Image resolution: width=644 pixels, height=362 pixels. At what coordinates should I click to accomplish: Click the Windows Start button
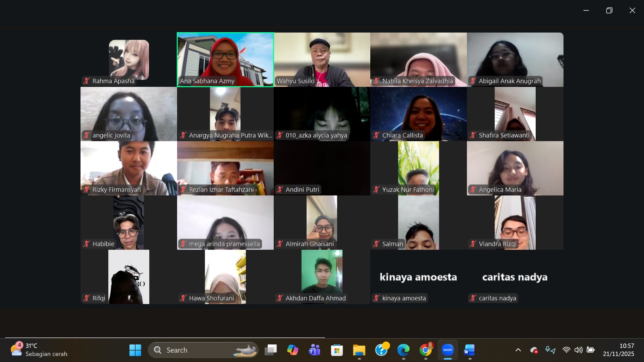point(135,350)
